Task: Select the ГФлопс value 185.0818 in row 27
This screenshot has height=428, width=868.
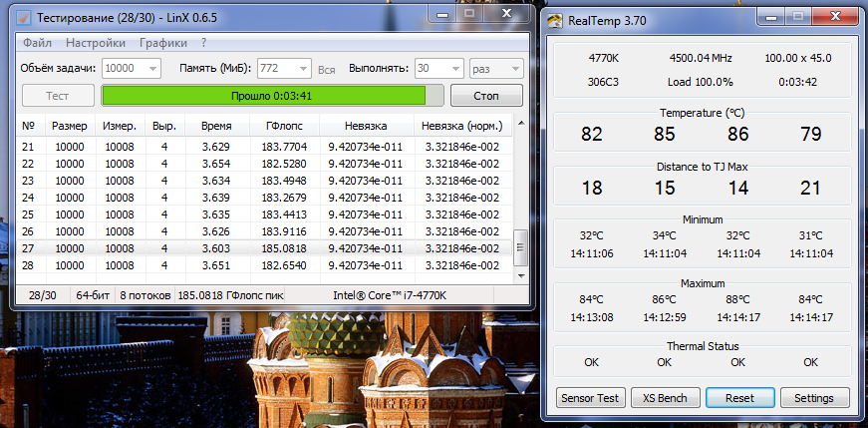Action: pos(286,247)
